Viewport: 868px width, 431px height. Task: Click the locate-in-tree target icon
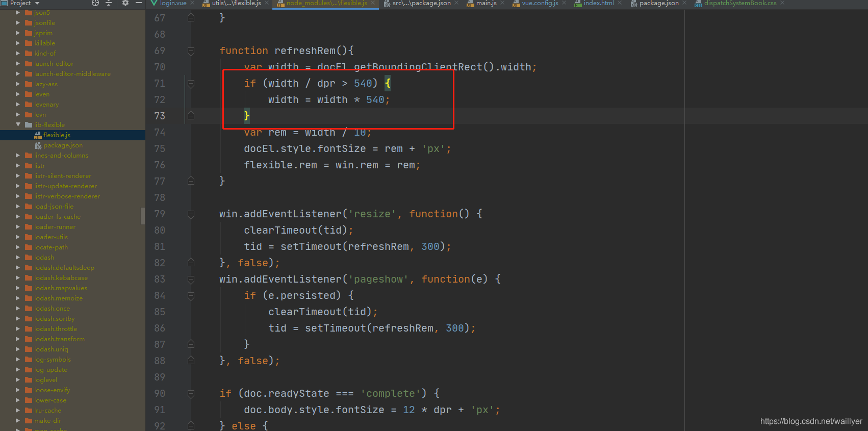pyautogui.click(x=95, y=3)
